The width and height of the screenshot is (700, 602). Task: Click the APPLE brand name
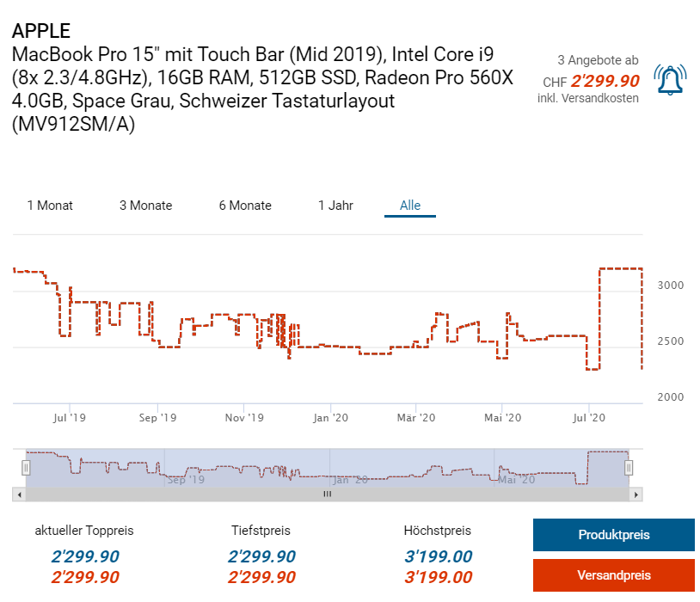point(41,31)
